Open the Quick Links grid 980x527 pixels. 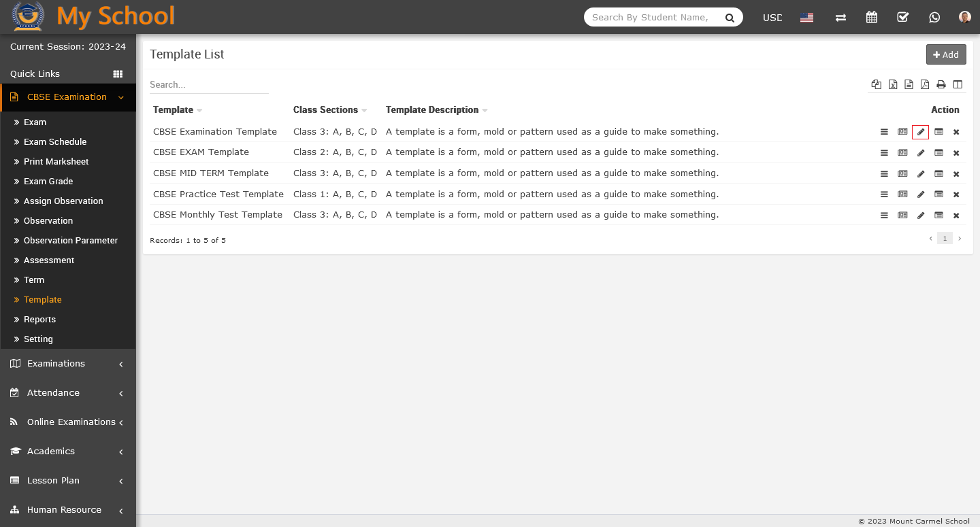(x=118, y=73)
